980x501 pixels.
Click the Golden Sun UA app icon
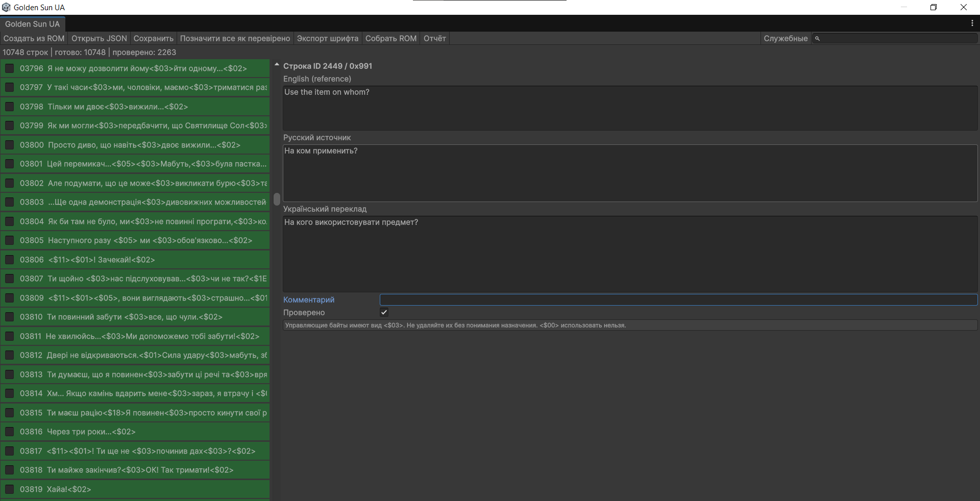tap(6, 7)
